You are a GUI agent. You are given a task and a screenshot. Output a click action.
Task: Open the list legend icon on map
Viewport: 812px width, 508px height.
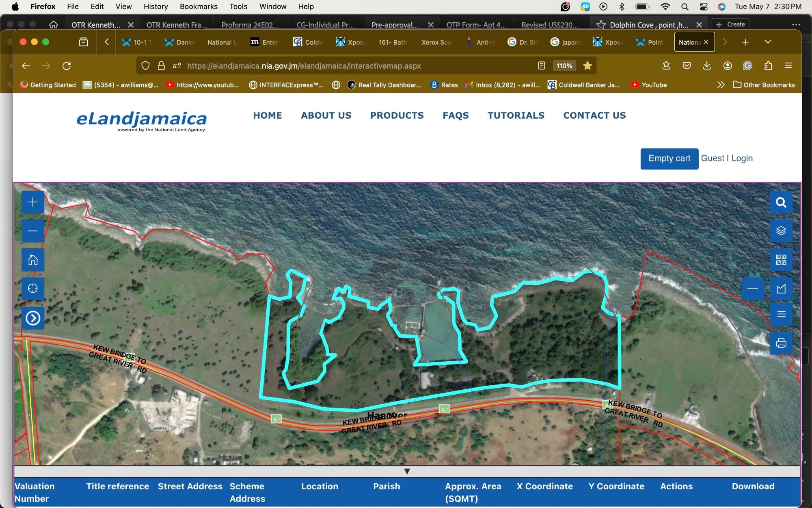click(781, 314)
